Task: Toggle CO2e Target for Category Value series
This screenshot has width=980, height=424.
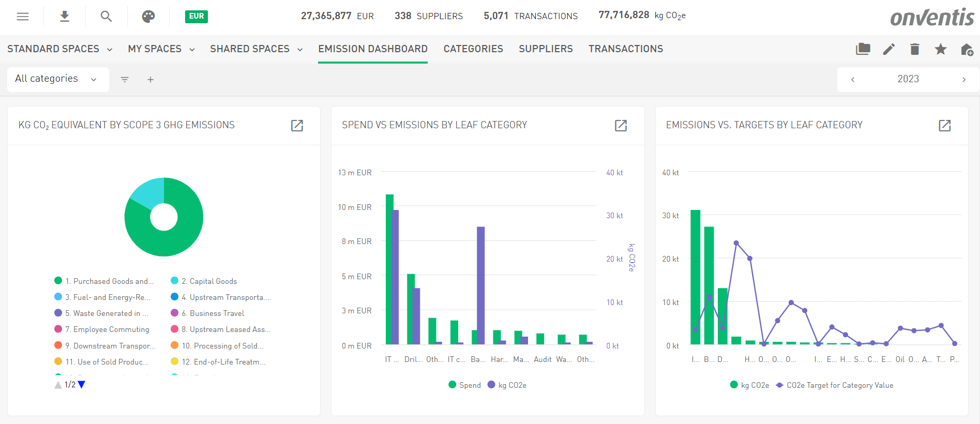Action: click(x=834, y=385)
